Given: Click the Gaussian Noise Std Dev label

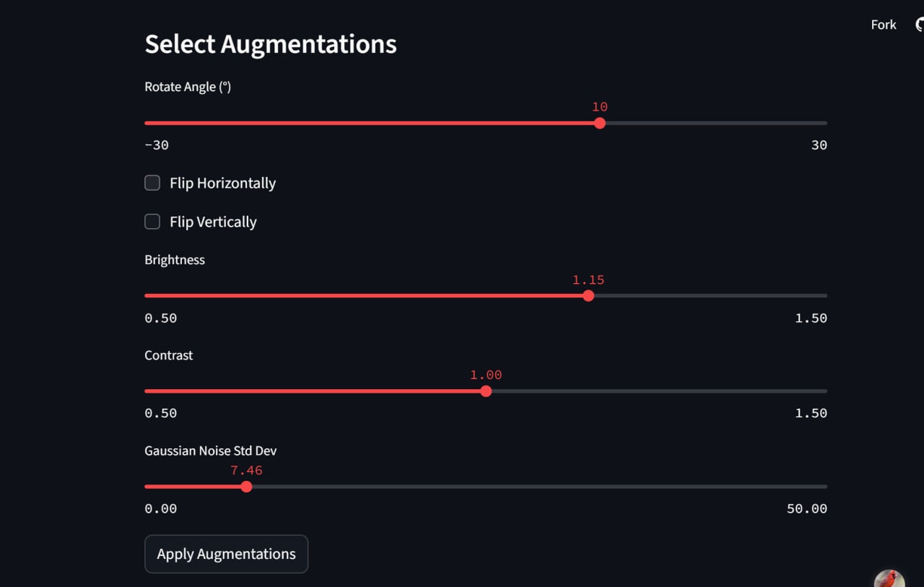Looking at the screenshot, I should [x=210, y=450].
